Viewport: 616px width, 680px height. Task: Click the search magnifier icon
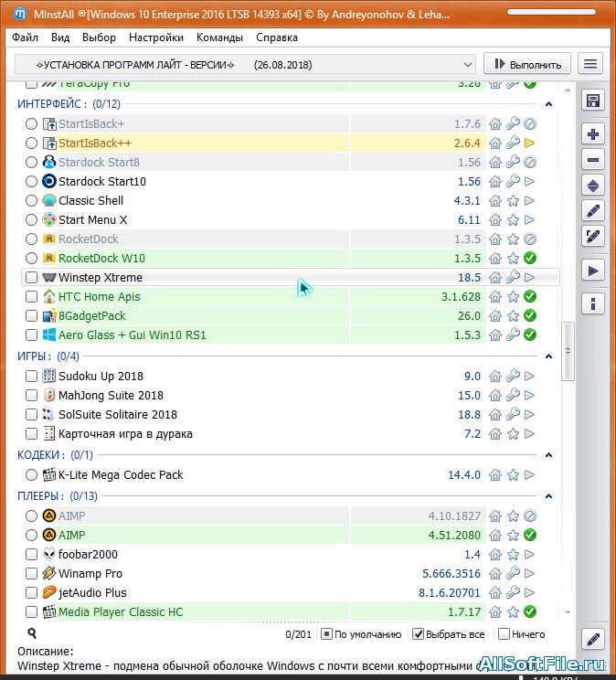pyautogui.click(x=32, y=633)
